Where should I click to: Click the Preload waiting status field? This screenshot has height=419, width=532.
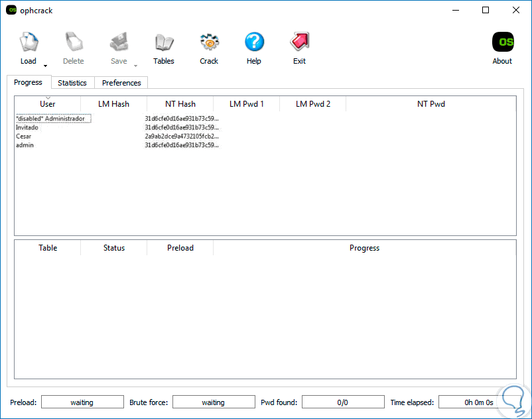[x=82, y=402]
